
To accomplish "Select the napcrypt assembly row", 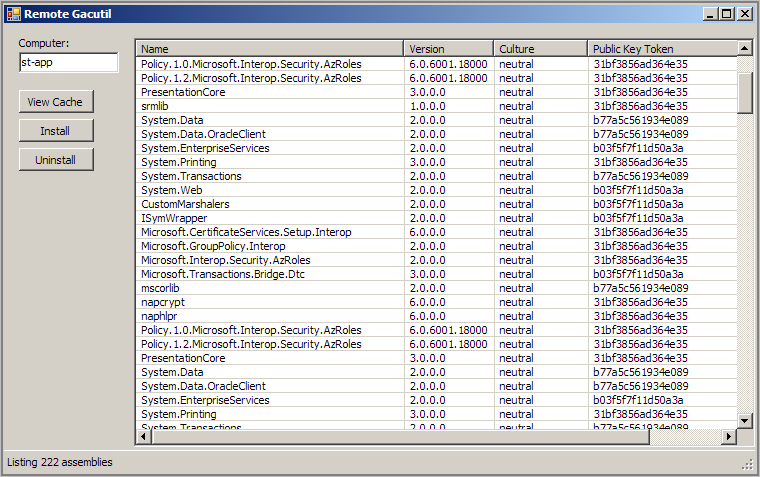I will pyautogui.click(x=436, y=302).
